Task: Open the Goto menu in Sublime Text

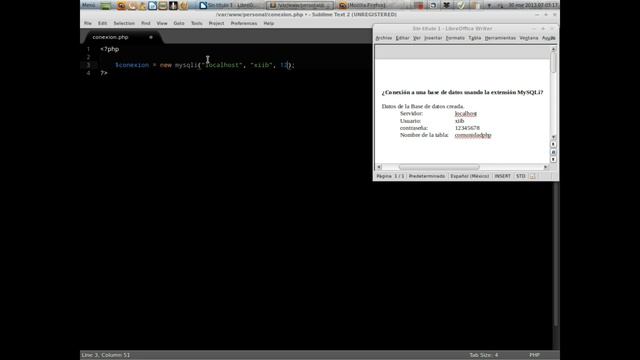Action: click(179, 23)
